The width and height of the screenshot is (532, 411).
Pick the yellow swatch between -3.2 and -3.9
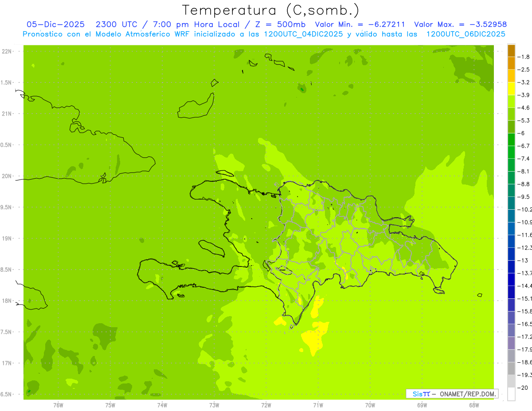[511, 89]
